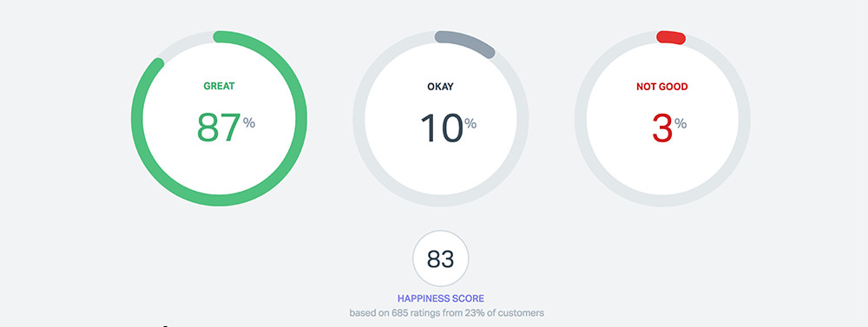The height and width of the screenshot is (327, 868).
Task: Click the white center of Okay circle
Action: 441,166
